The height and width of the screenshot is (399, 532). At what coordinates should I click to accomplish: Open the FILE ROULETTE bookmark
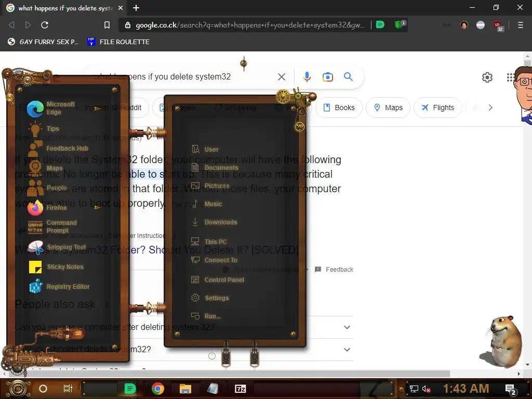(118, 42)
